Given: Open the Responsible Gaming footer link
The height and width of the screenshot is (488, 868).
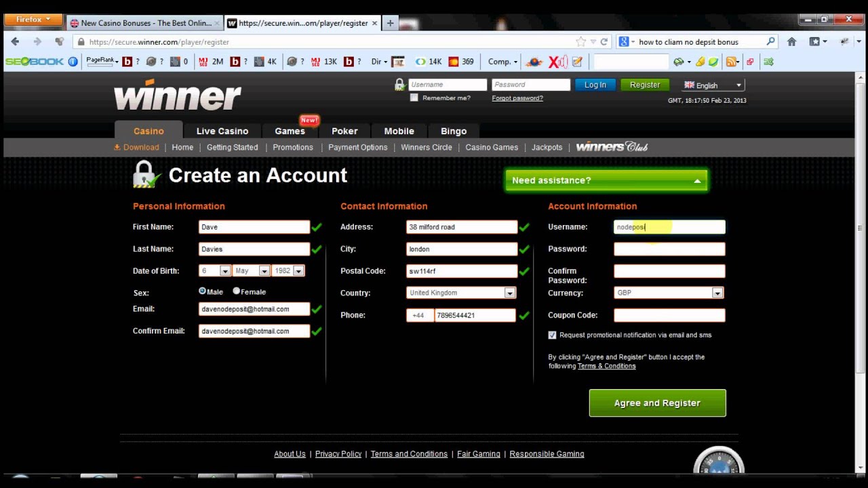Looking at the screenshot, I should [547, 454].
